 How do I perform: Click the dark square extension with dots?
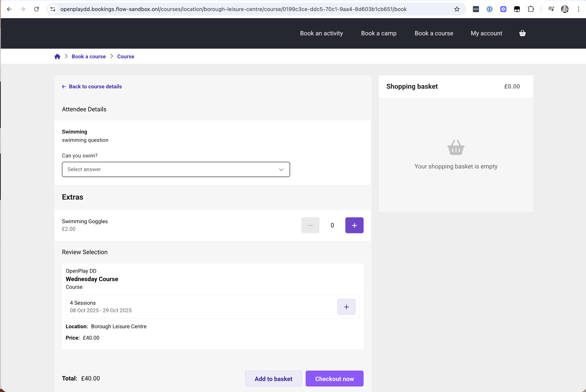[476, 9]
